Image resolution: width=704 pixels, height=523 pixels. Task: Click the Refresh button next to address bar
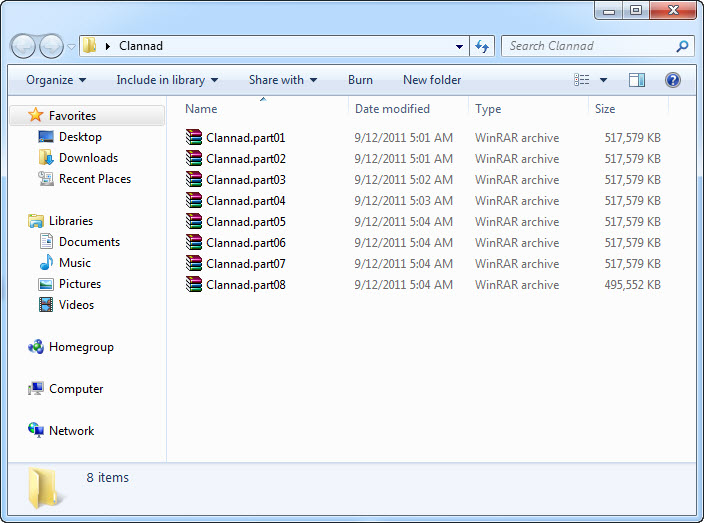(482, 46)
